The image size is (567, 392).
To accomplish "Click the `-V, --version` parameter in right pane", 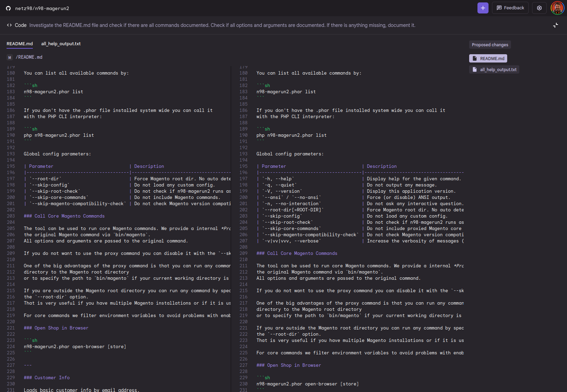I will click(x=282, y=191).
